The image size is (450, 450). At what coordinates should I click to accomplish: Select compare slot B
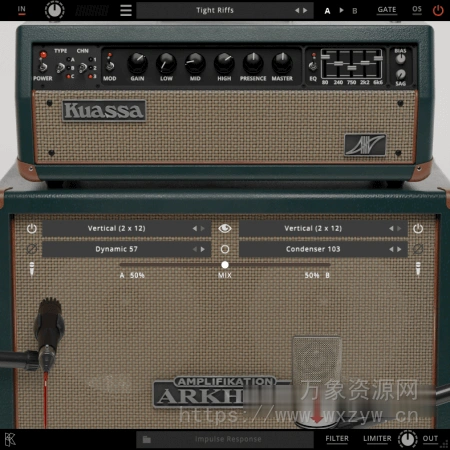tap(355, 11)
